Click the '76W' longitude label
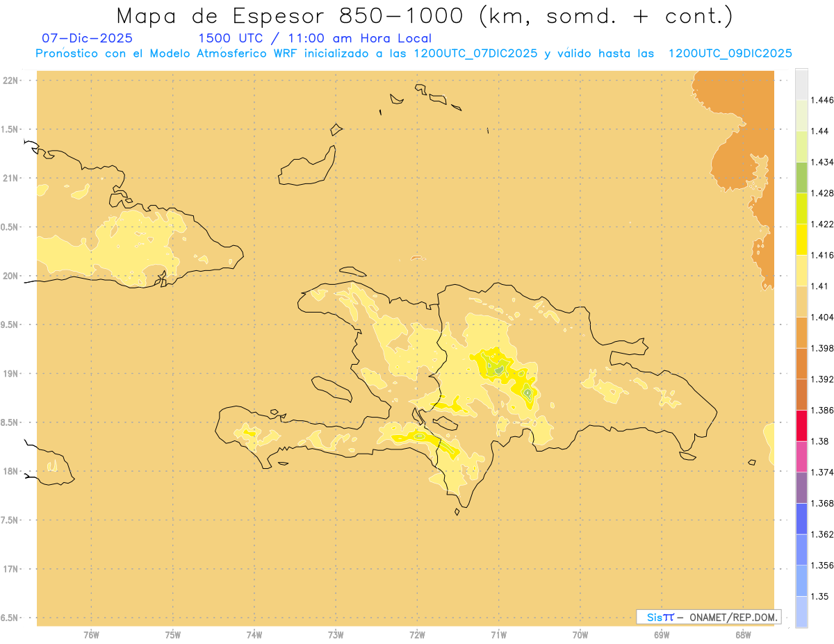This screenshot has height=644, width=834. click(x=91, y=634)
